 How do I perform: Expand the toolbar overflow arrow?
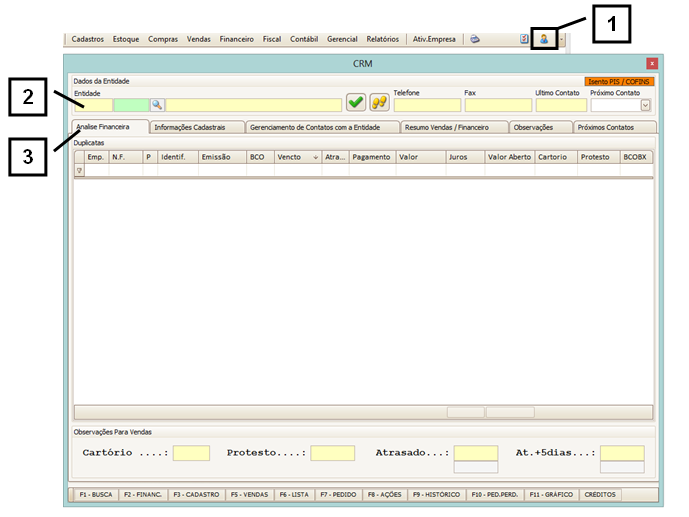(x=562, y=39)
